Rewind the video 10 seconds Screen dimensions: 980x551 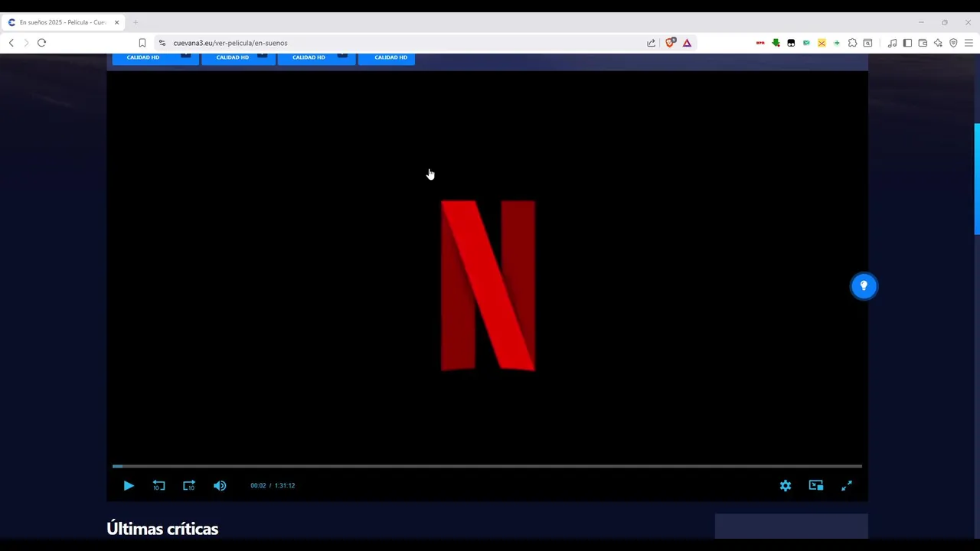158,485
